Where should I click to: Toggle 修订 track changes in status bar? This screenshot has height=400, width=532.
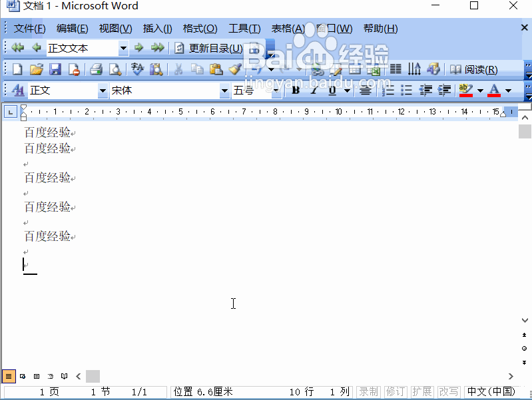click(x=395, y=392)
